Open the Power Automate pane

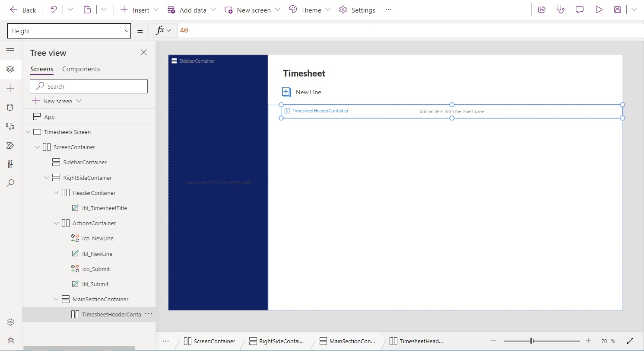tap(10, 145)
